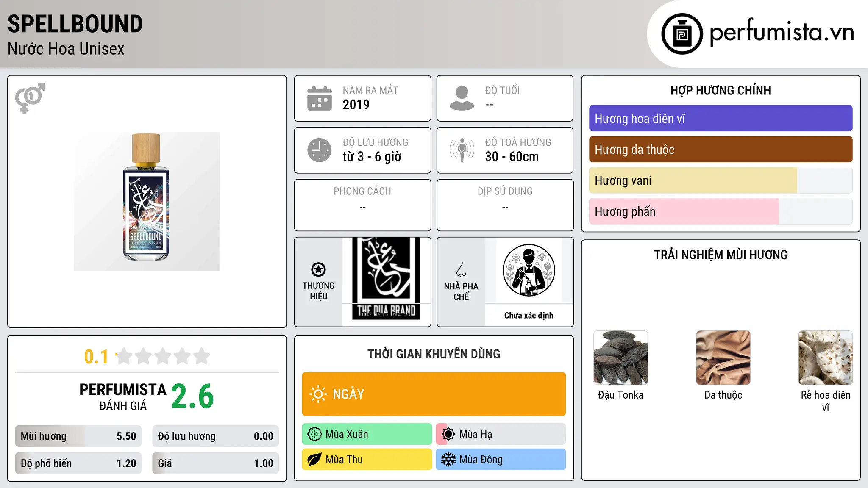868x488 pixels.
Task: Click the snowflake icon for Mùa Đông
Action: 448,460
